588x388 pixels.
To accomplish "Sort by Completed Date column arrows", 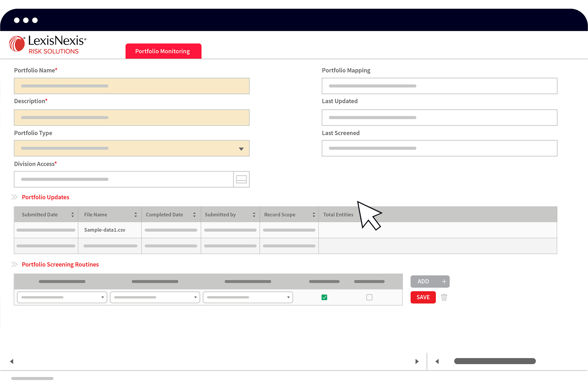I will tap(194, 215).
